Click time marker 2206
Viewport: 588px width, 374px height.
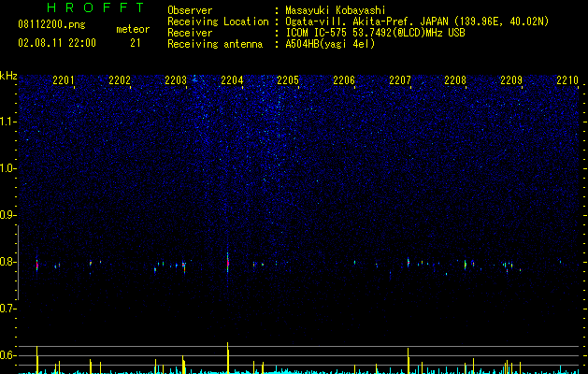344,80
